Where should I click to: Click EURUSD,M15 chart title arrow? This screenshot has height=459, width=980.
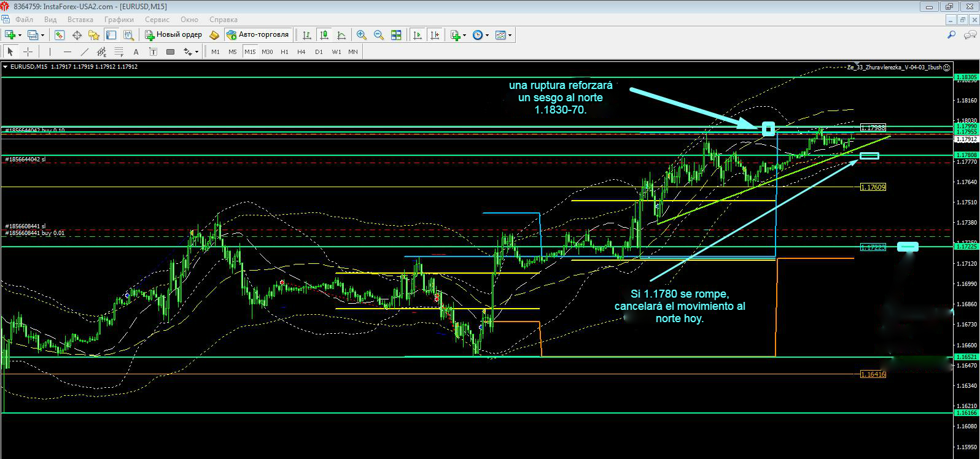point(6,66)
